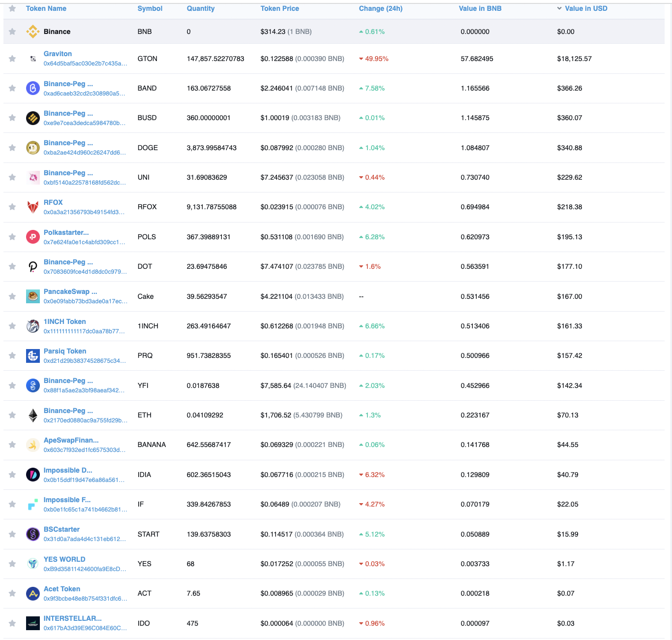The image size is (672, 640).
Task: Star the YFI token row
Action: tap(12, 385)
